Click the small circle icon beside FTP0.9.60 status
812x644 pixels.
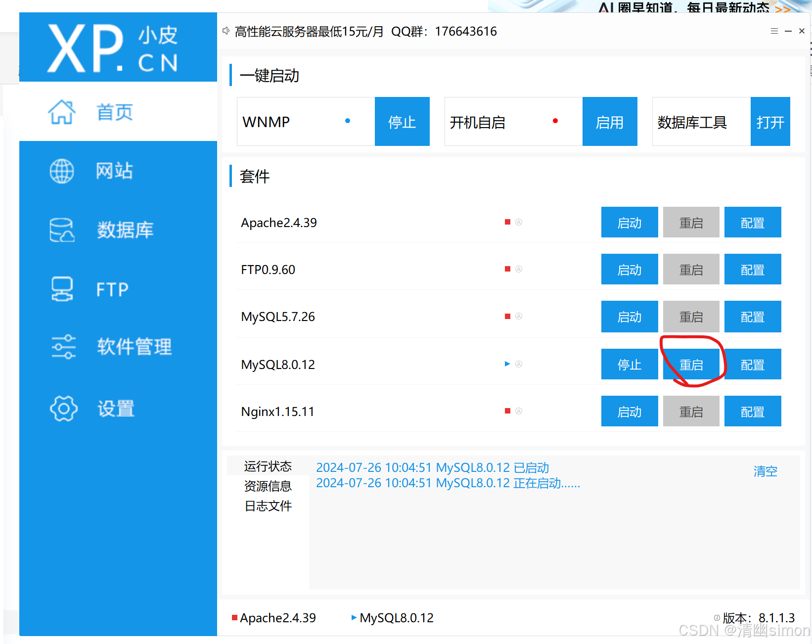(519, 269)
